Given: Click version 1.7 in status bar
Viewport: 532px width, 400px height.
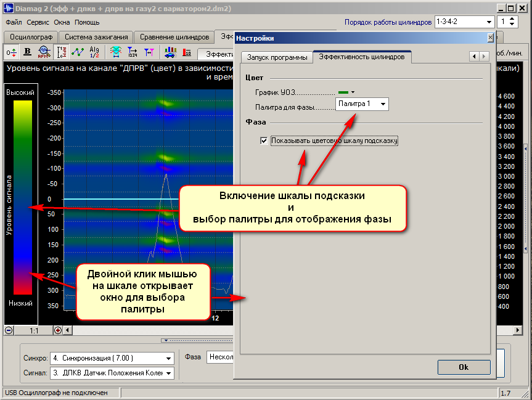Looking at the screenshot, I should [x=505, y=393].
